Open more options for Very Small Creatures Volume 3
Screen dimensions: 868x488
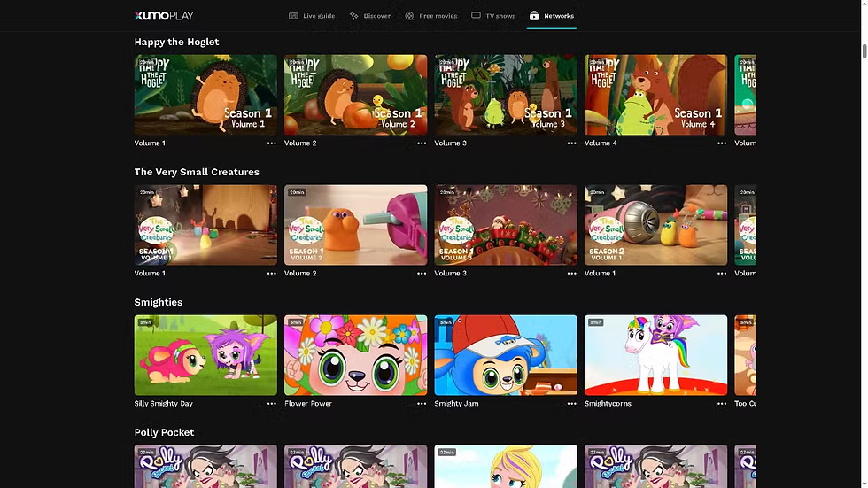pos(571,274)
